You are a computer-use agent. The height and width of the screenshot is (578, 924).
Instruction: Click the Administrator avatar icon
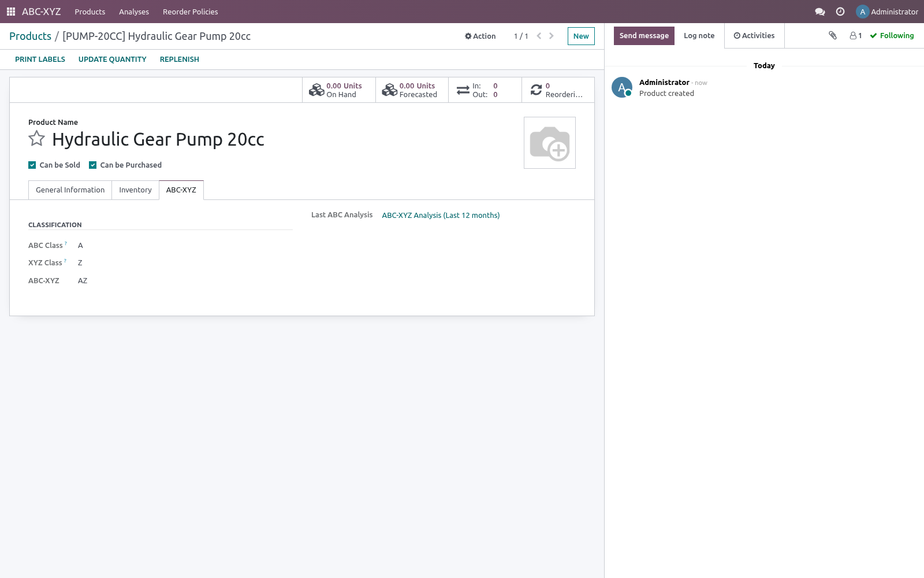click(862, 12)
